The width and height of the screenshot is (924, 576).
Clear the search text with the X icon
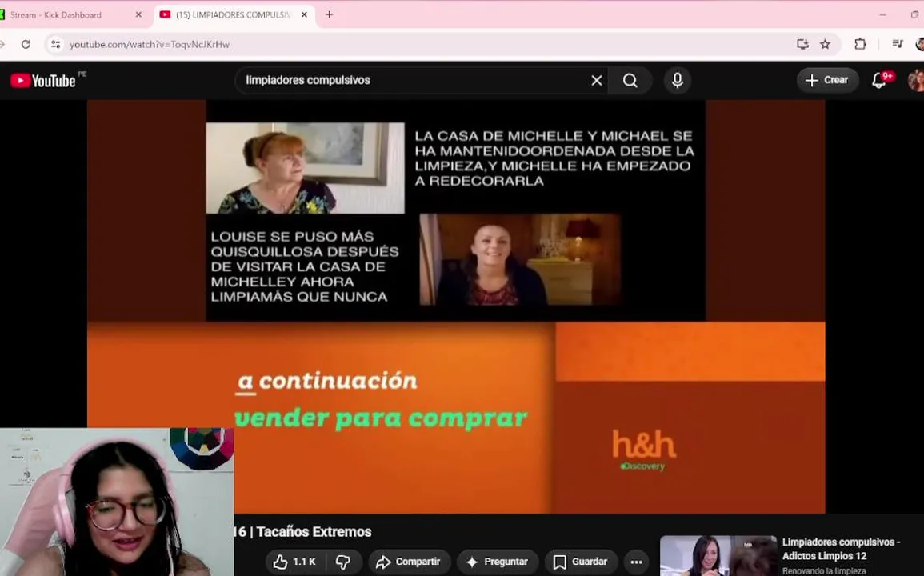(x=596, y=80)
